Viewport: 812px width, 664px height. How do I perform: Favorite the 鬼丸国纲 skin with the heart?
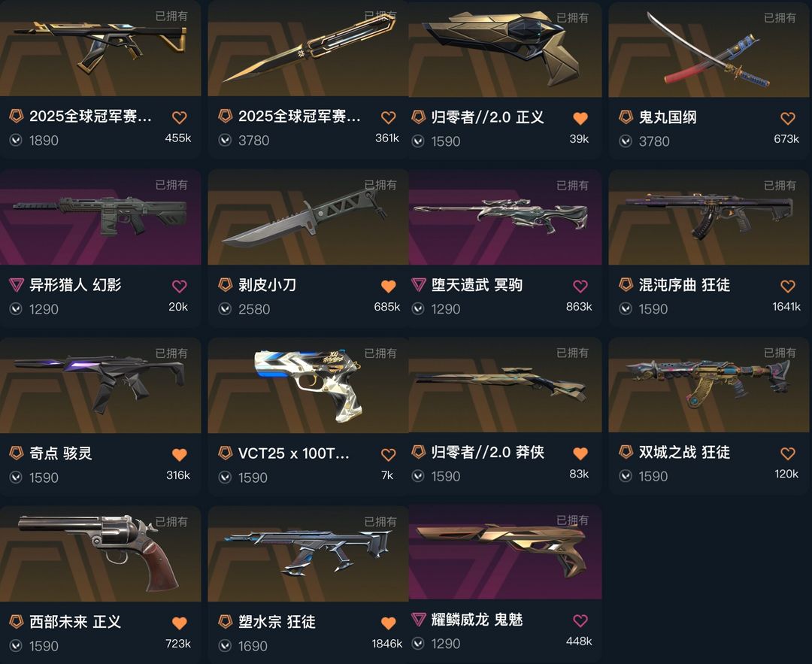788,119
